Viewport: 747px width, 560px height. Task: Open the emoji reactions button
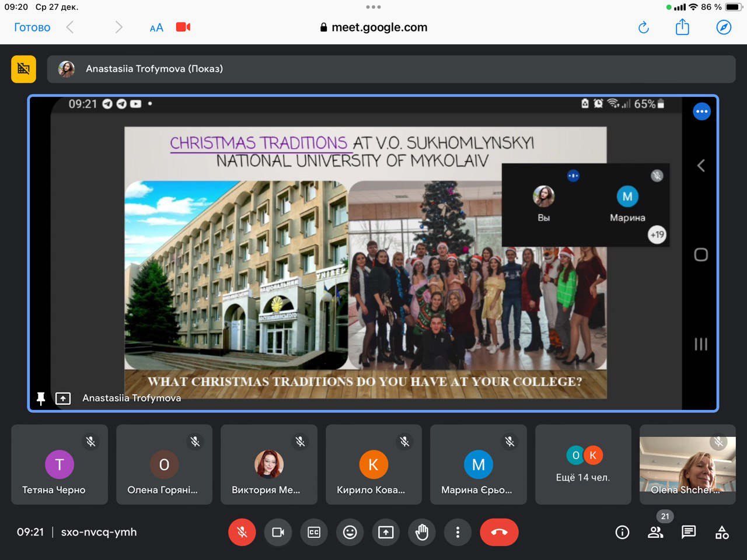pyautogui.click(x=350, y=532)
